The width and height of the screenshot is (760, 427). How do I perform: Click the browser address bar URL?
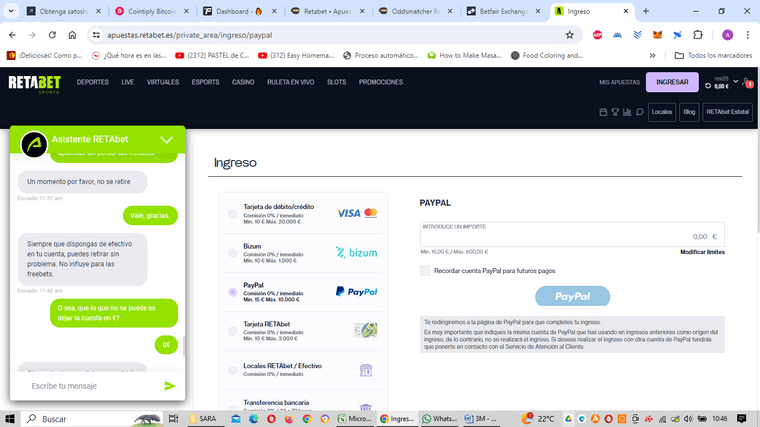coord(190,35)
